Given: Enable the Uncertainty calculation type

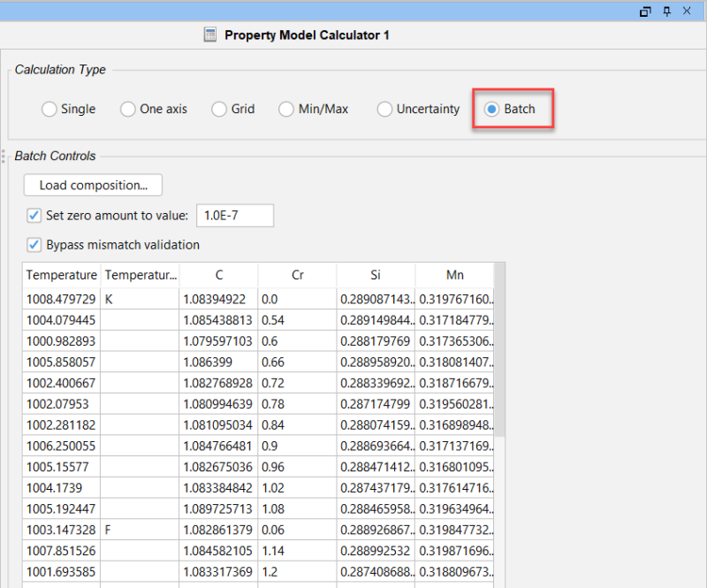Looking at the screenshot, I should click(384, 109).
